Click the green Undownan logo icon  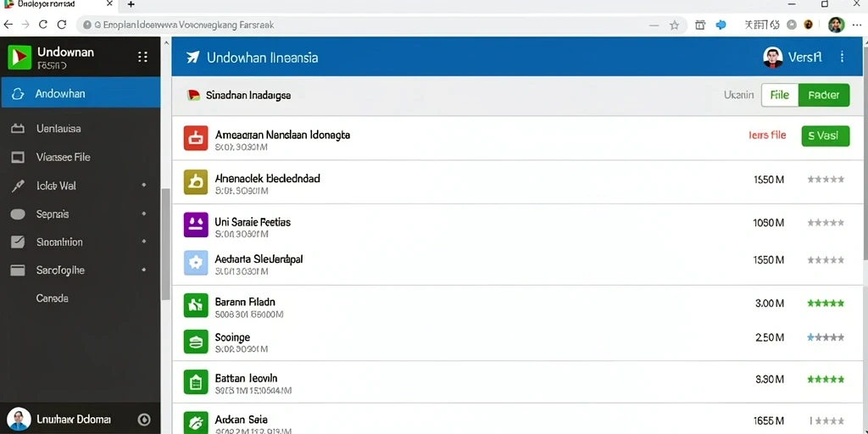[x=19, y=57]
